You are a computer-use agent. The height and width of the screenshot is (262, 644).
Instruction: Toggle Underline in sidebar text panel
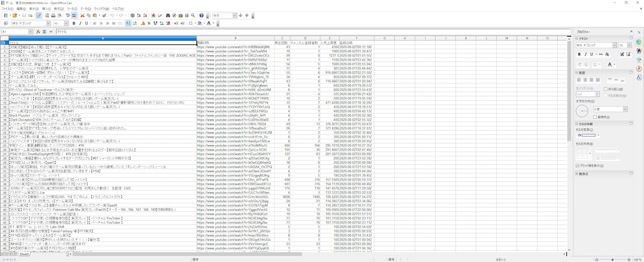coord(592,54)
